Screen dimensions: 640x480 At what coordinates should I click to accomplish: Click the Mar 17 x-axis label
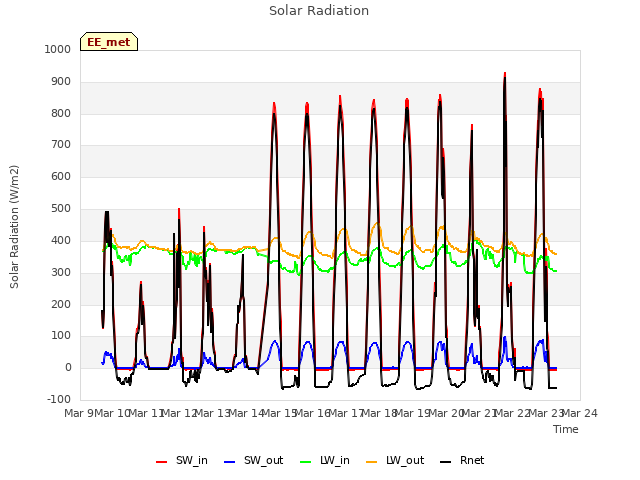tap(346, 413)
